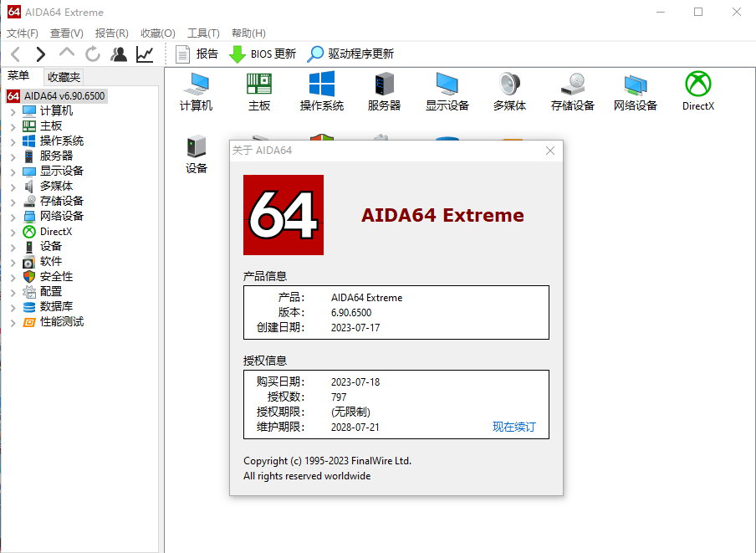This screenshot has width=756, height=553.
Task: Open the 服务器 icon in main panel
Action: click(x=384, y=92)
